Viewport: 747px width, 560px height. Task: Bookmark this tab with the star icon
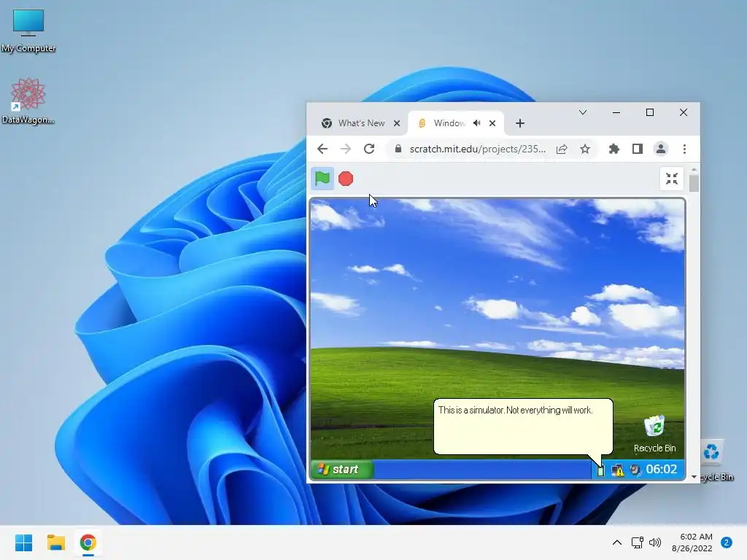[585, 149]
